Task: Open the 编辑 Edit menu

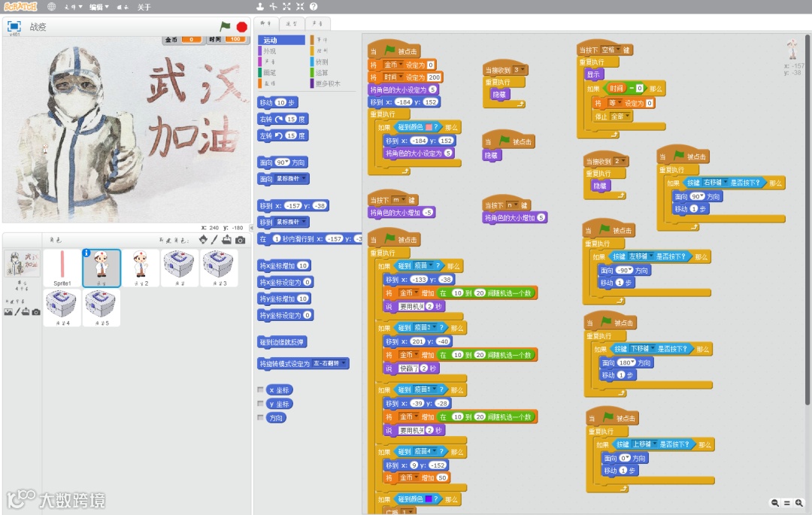Action: pyautogui.click(x=99, y=8)
